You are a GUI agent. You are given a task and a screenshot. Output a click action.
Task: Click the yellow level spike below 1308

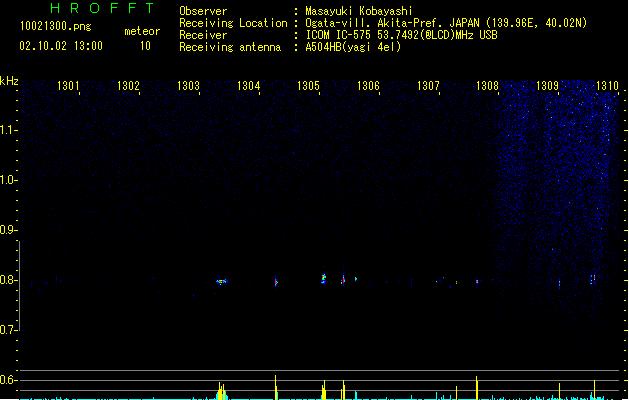pyautogui.click(x=477, y=388)
